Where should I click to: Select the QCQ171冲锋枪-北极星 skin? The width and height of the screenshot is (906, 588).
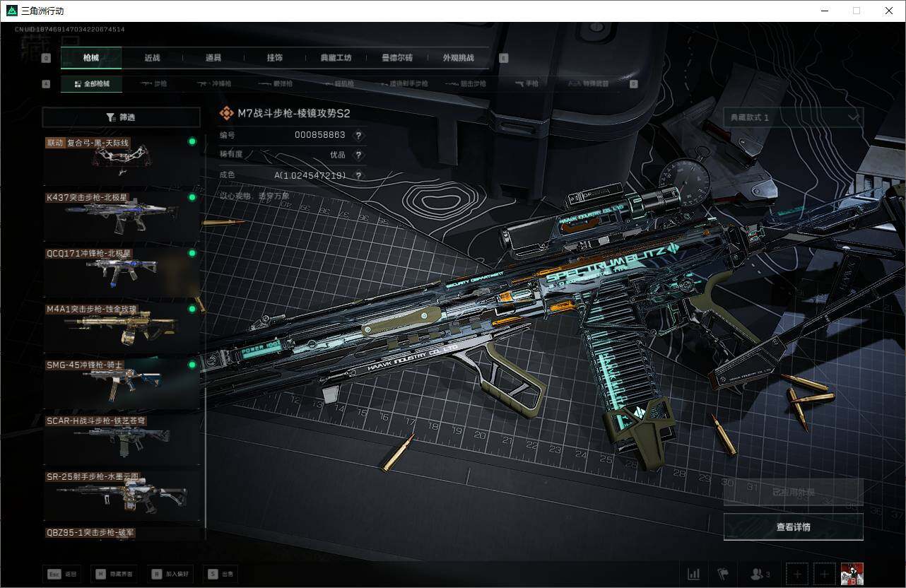122,272
